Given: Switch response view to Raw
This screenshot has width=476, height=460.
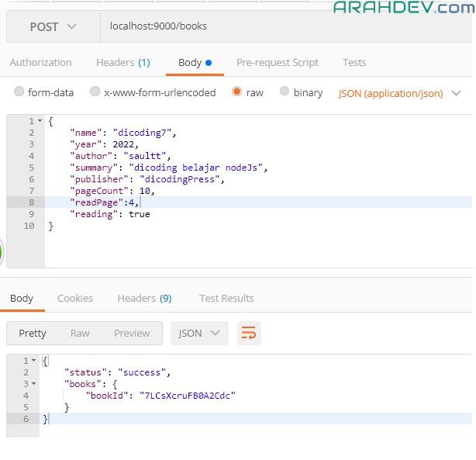Looking at the screenshot, I should (80, 333).
